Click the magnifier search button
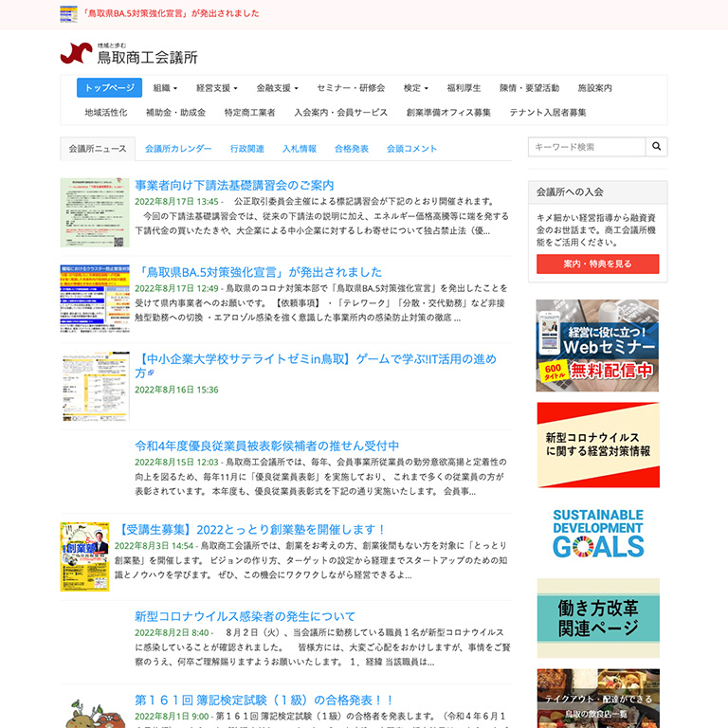The width and height of the screenshot is (728, 728). tap(656, 147)
